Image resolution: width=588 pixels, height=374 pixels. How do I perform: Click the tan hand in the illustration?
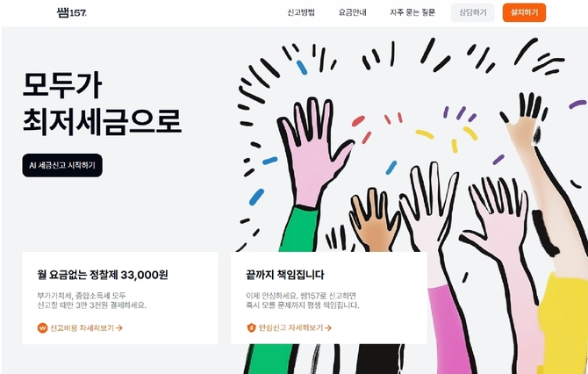pos(374,219)
